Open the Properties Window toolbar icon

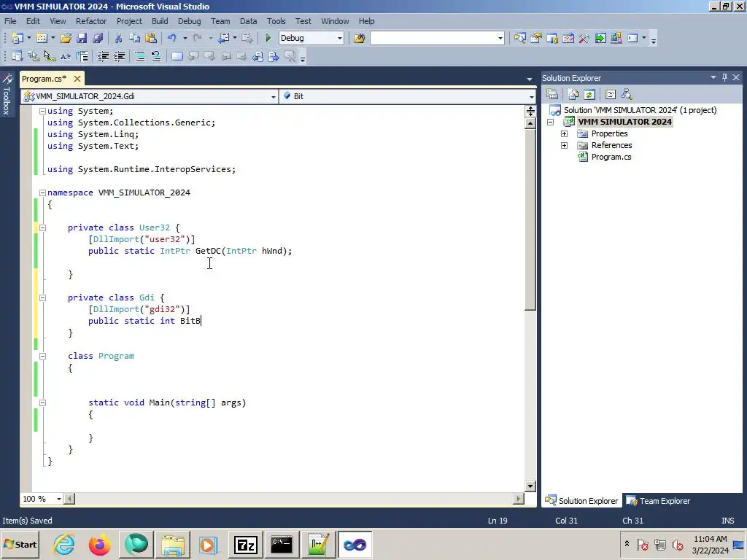click(536, 38)
